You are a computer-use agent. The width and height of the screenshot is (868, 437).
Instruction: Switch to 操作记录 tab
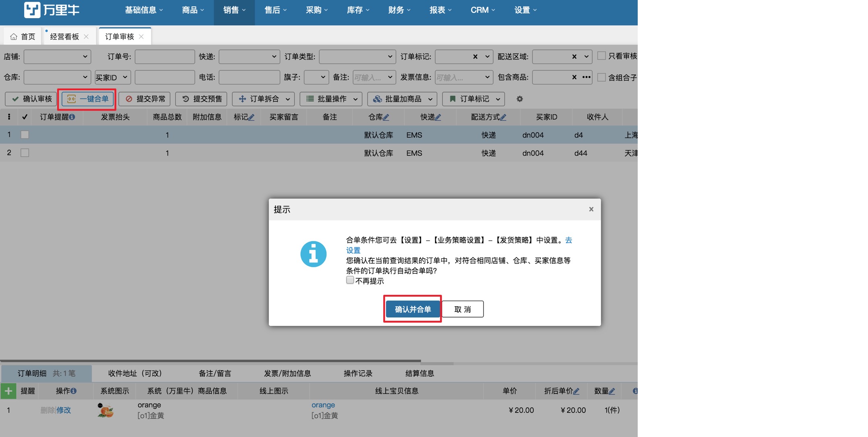click(358, 373)
